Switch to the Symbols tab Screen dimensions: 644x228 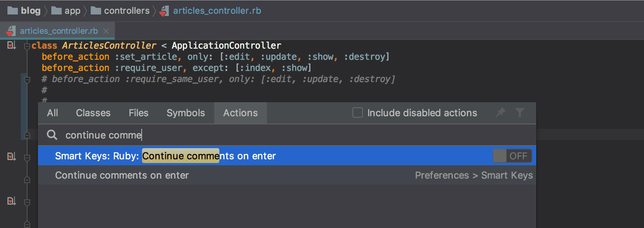pos(186,113)
